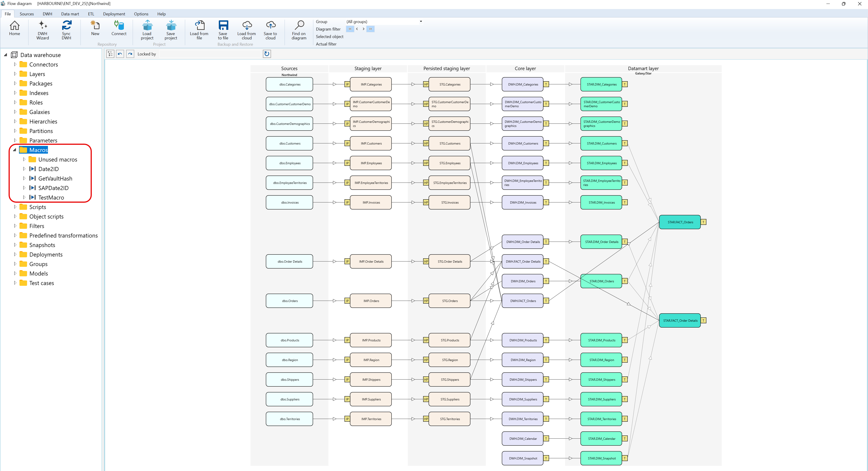Open Load project
The image size is (868, 471).
pyautogui.click(x=147, y=30)
